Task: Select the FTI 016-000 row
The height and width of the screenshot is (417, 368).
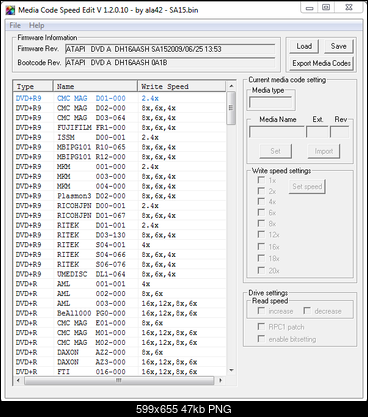Action: pos(120,371)
